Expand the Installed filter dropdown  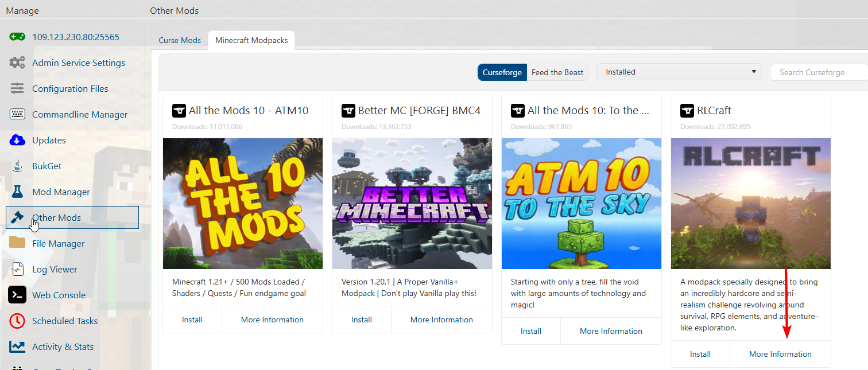[679, 72]
